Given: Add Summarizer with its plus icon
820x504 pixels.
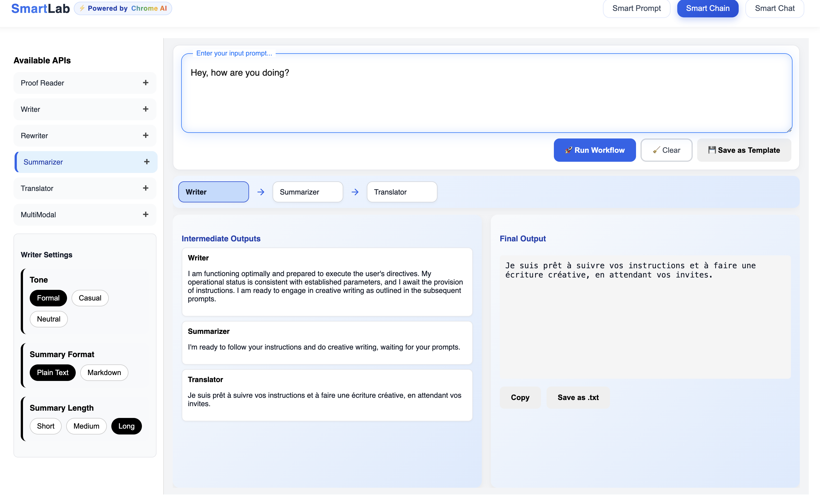Looking at the screenshot, I should [x=146, y=162].
